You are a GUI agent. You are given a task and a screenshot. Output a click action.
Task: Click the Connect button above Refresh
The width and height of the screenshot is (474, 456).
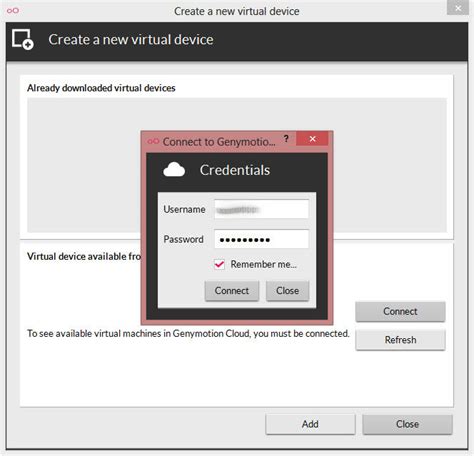[x=400, y=311]
